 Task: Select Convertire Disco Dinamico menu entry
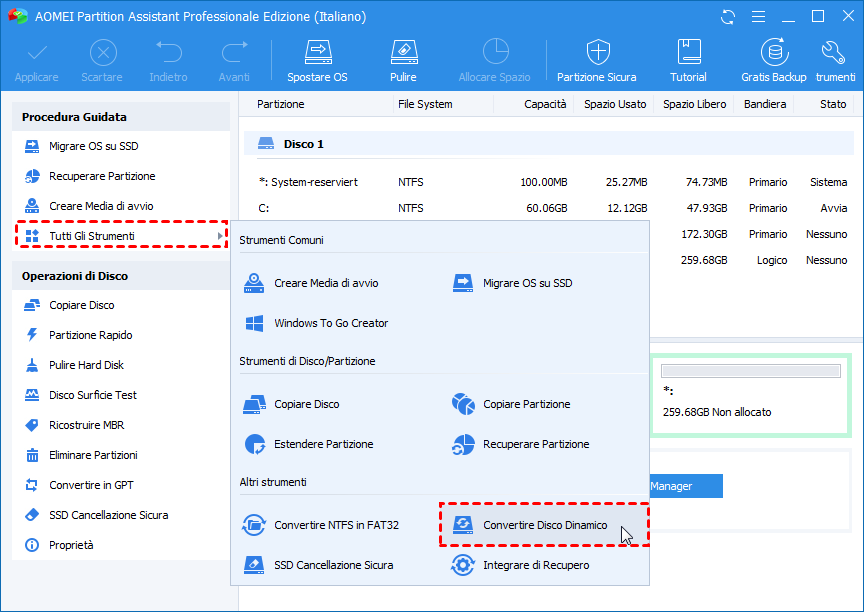(544, 525)
